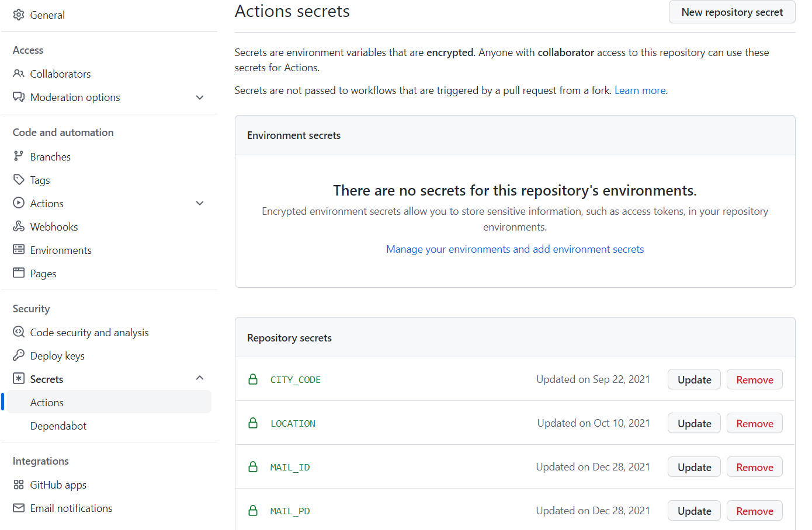Click the Environments server icon

tap(19, 250)
